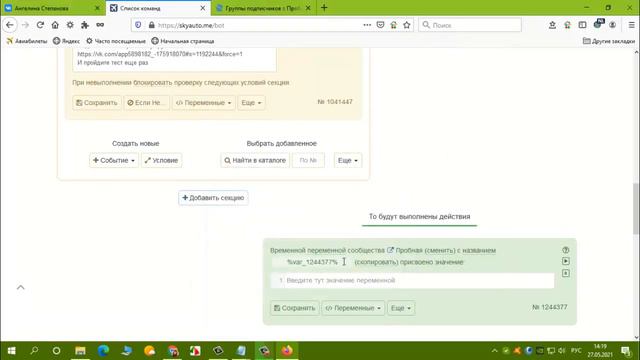Image resolution: width=640 pixels, height=360 pixels.
Task: Open Microsoft Edge from taskbar
Action: pos(103,351)
